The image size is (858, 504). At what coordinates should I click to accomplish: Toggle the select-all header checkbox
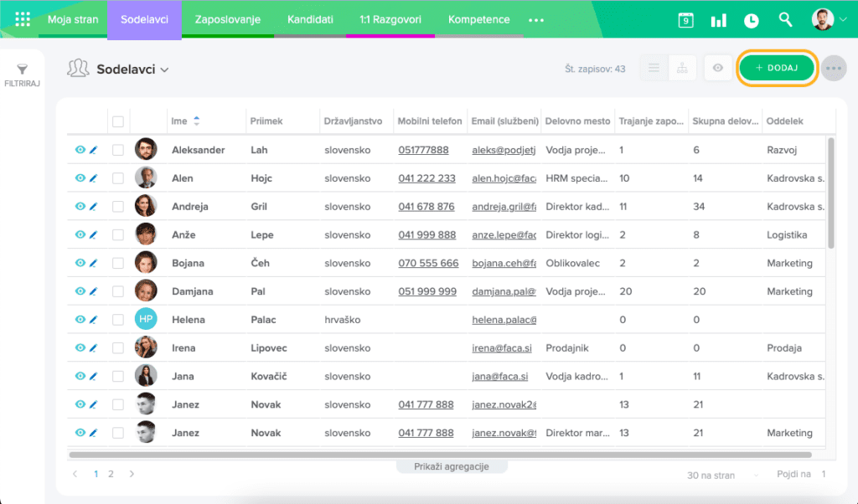click(x=118, y=121)
